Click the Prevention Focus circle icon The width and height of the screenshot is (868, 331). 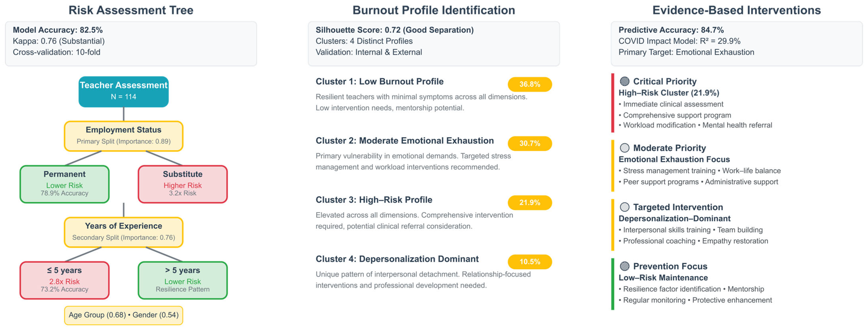point(624,266)
